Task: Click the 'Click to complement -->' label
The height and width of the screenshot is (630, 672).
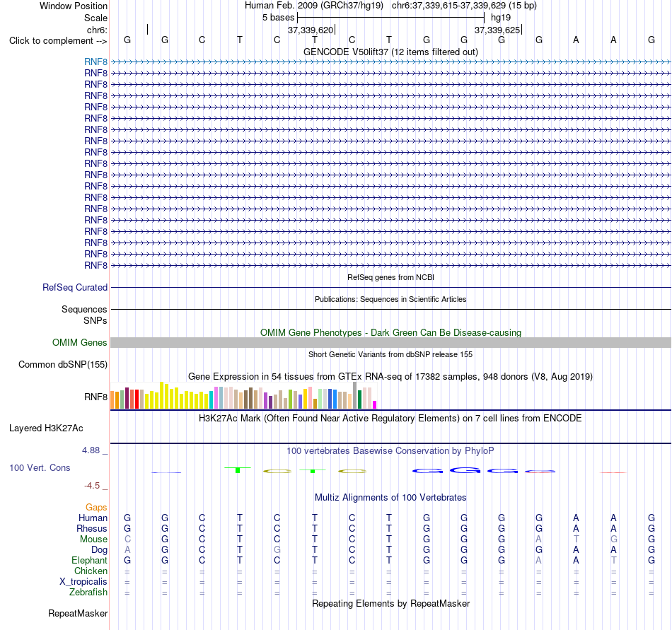Action: (58, 41)
